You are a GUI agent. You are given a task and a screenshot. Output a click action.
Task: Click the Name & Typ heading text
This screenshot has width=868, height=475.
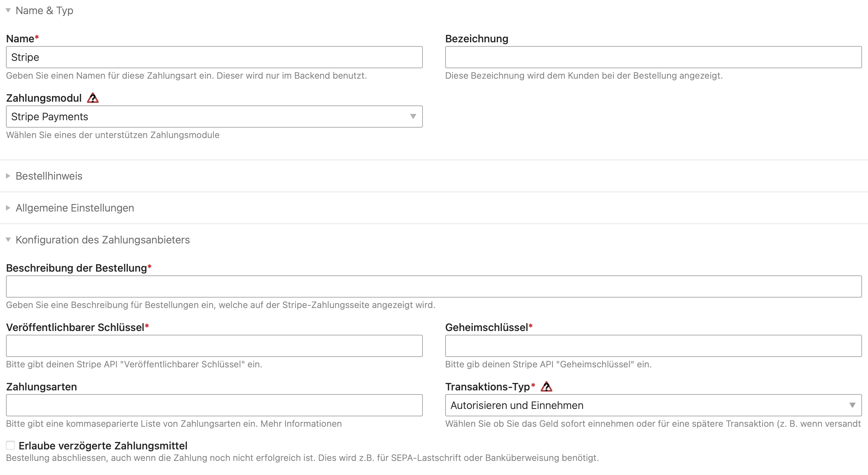click(x=44, y=10)
